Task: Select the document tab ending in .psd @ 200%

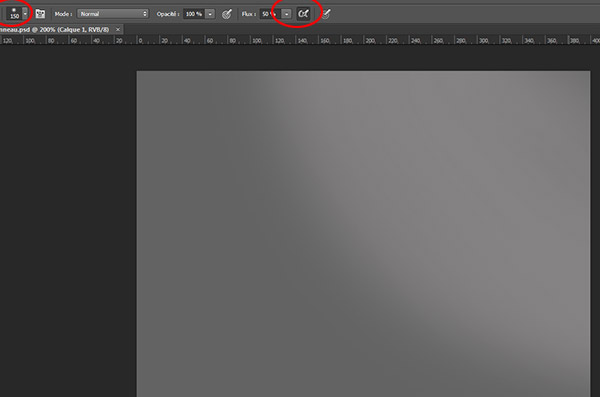Action: pyautogui.click(x=55, y=29)
